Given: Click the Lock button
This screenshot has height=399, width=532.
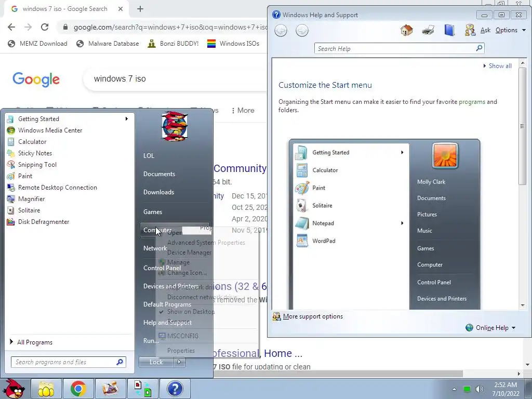Looking at the screenshot, I should coord(156,362).
